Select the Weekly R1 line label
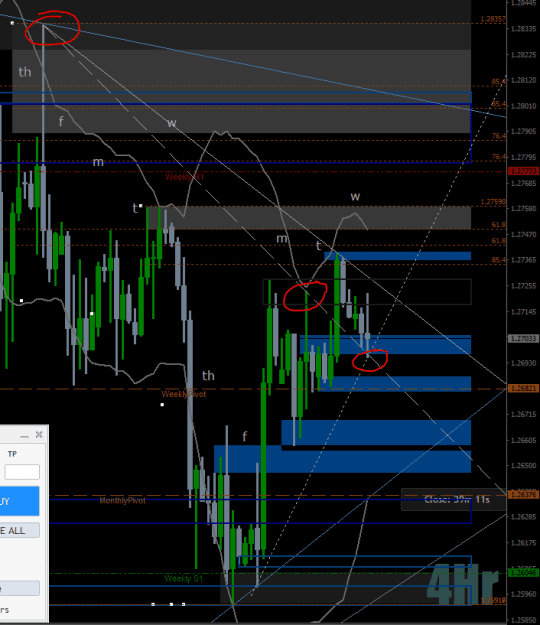Image resolution: width=540 pixels, height=625 pixels. 185,177
